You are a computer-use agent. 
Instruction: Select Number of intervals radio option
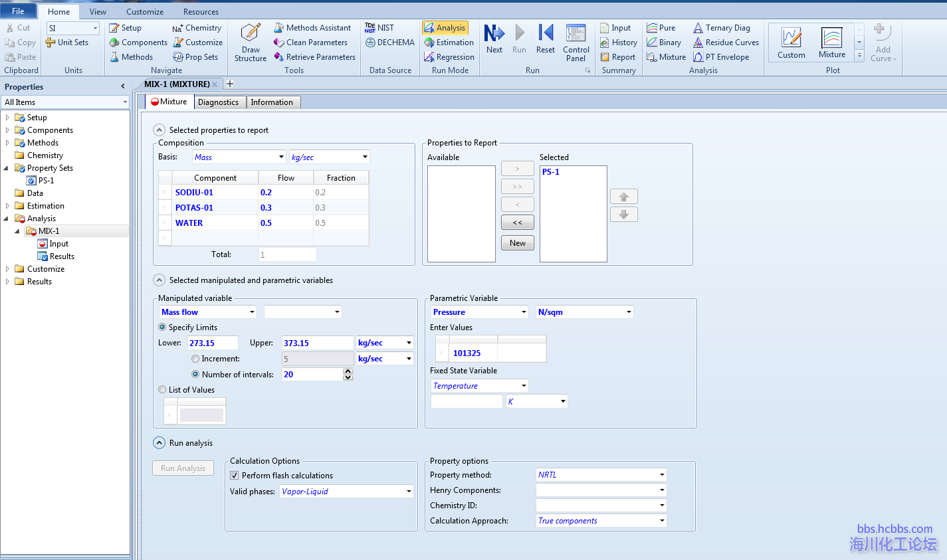195,375
